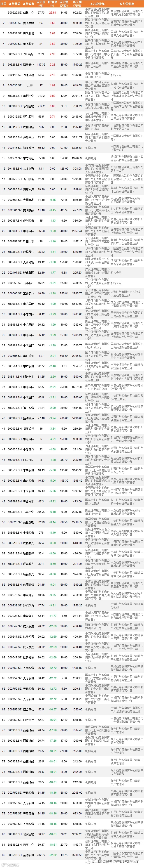Screen dimensions: 144x868
Task: Select the 韦尔股份 name cell
Action: (x=28, y=367)
